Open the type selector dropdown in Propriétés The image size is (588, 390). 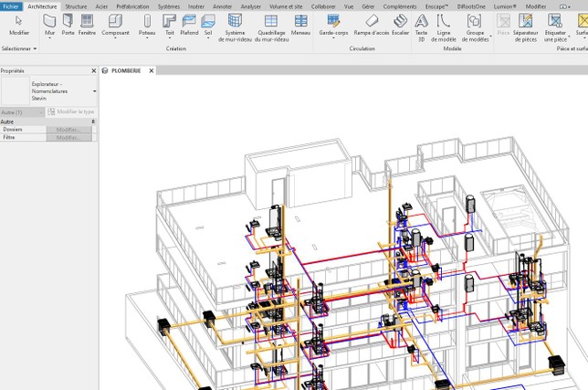pyautogui.click(x=94, y=91)
